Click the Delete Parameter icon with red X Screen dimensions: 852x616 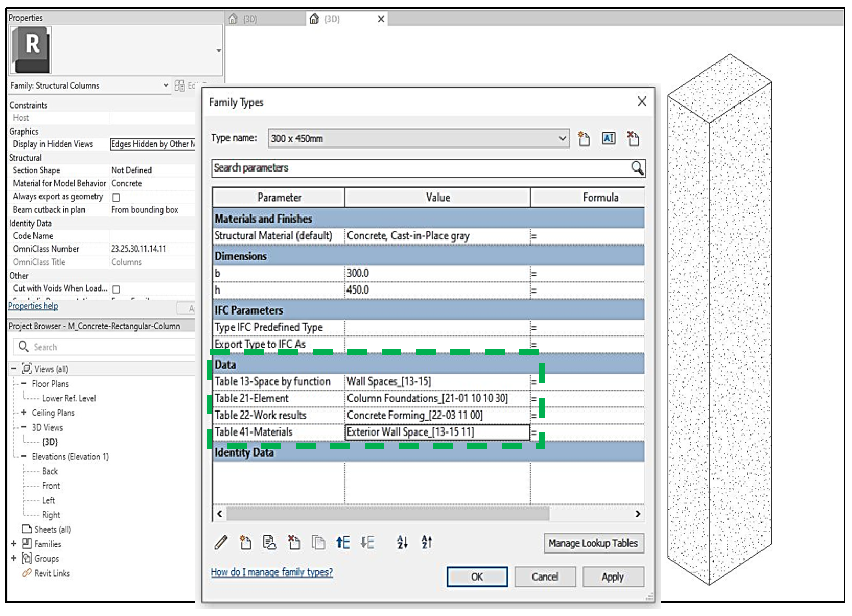294,543
